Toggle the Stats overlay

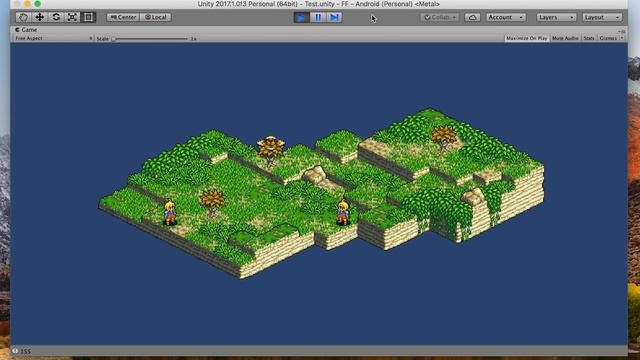[x=589, y=38]
